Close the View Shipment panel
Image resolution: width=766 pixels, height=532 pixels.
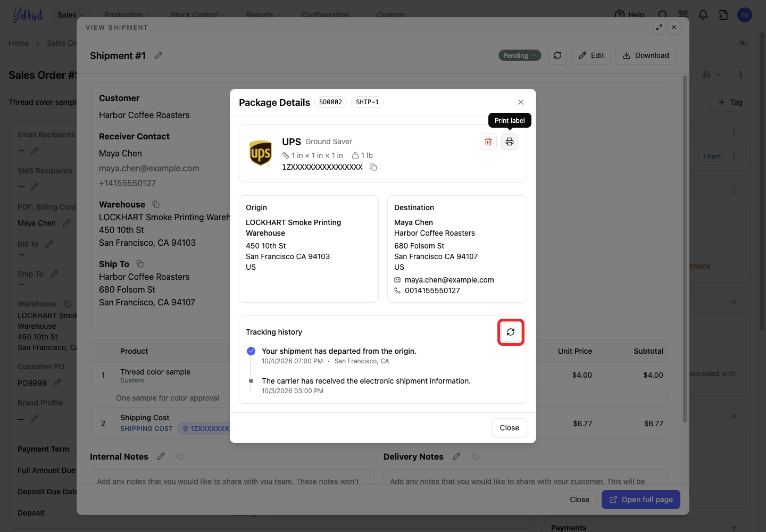pyautogui.click(x=674, y=27)
